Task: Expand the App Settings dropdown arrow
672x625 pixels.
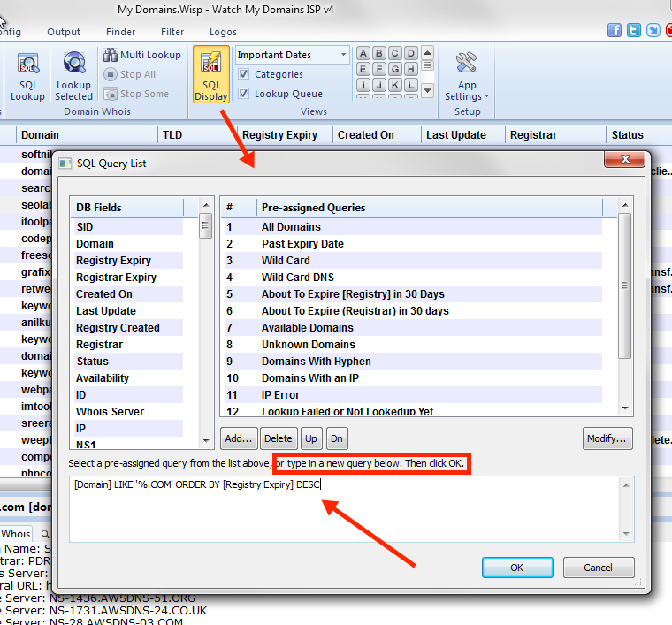Action: [486, 96]
